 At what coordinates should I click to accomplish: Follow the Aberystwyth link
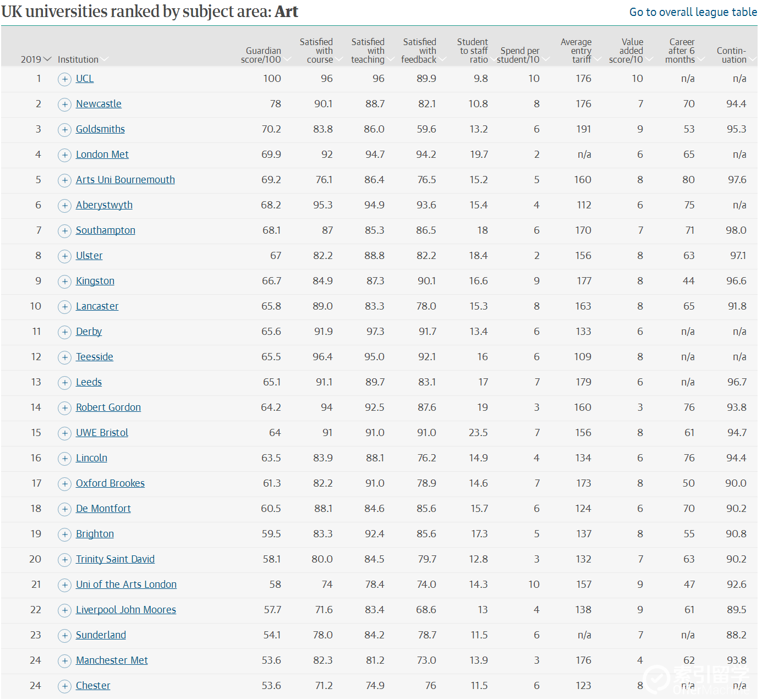point(104,205)
